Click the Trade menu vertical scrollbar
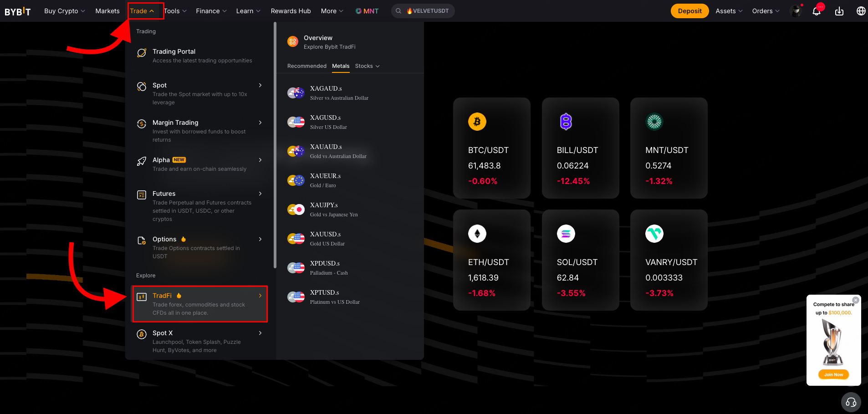This screenshot has width=868, height=414. (275, 146)
